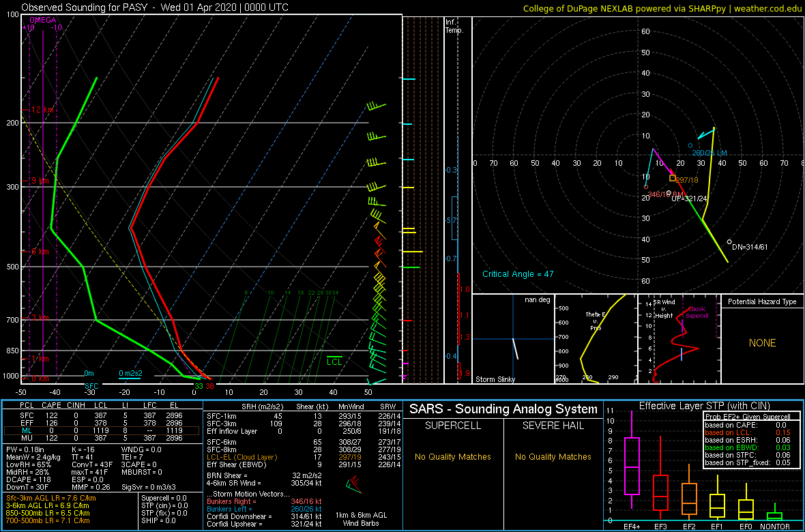Viewport: 805px width, 532px height.
Task: Click the DN=314/61 hodograph label
Action: (x=750, y=247)
